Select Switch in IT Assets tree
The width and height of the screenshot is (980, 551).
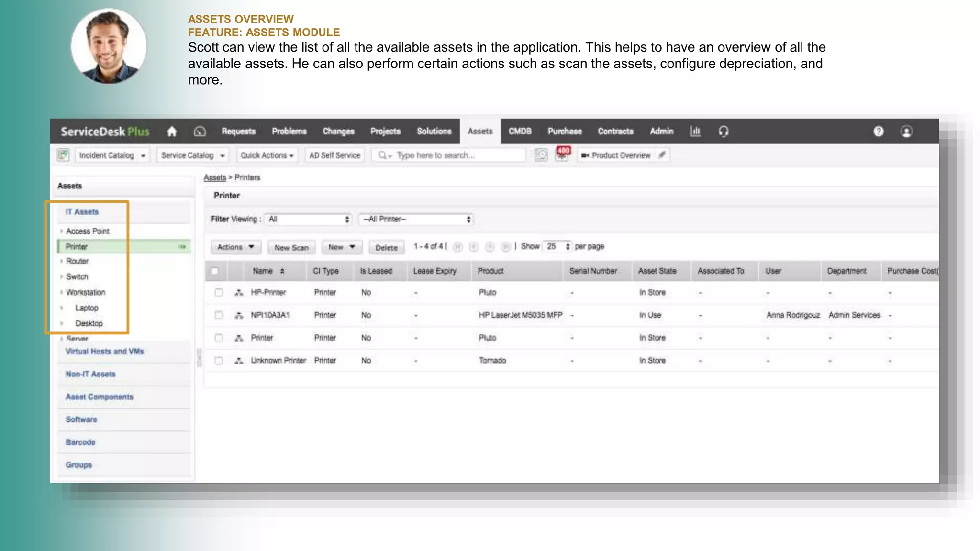click(x=77, y=277)
